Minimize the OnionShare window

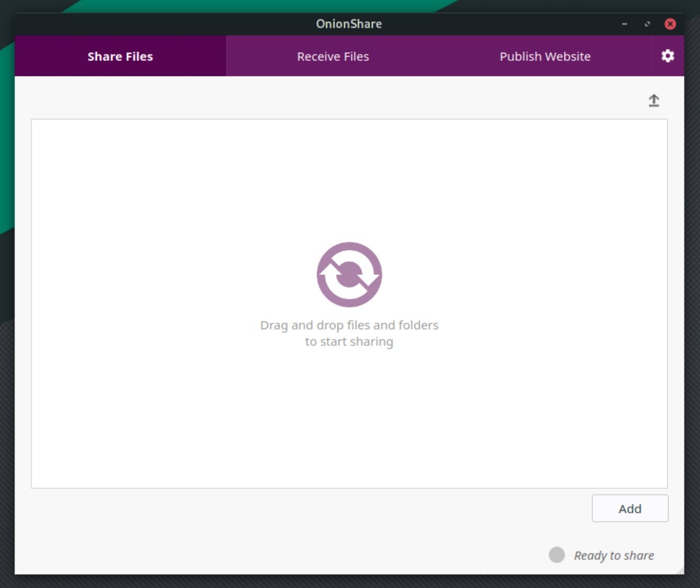tap(624, 24)
